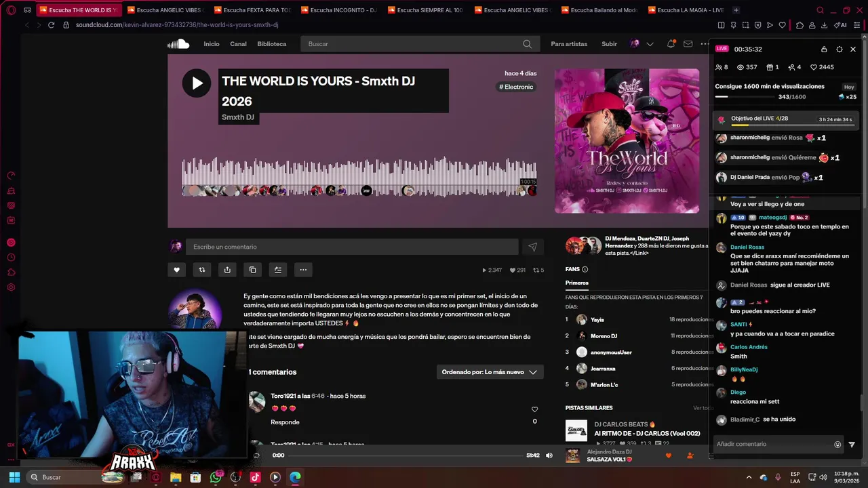Open Biblioteca tab
This screenshot has height=488, width=868.
click(272, 44)
